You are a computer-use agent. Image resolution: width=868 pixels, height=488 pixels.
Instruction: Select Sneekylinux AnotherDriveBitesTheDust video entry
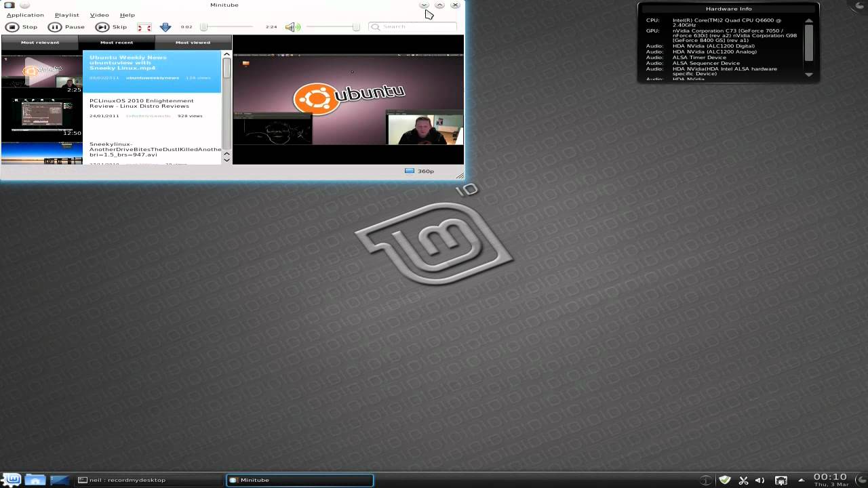(152, 150)
